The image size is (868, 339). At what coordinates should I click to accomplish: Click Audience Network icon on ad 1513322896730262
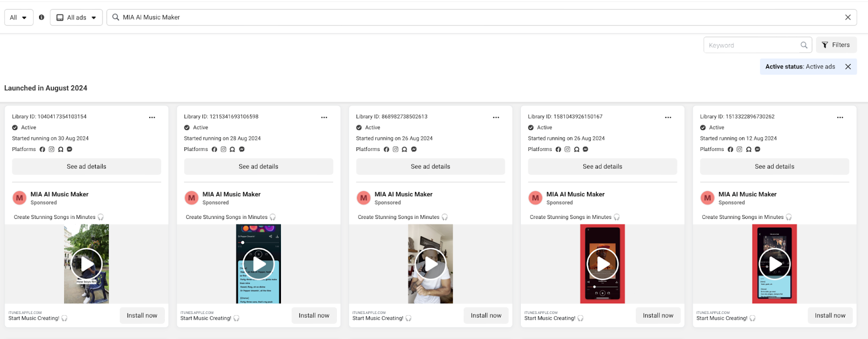tap(749, 149)
